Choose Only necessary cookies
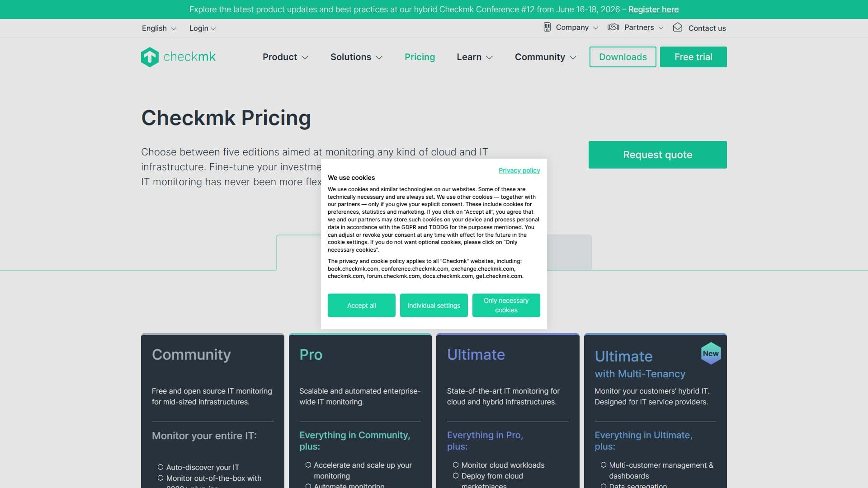The width and height of the screenshot is (868, 488). click(506, 305)
